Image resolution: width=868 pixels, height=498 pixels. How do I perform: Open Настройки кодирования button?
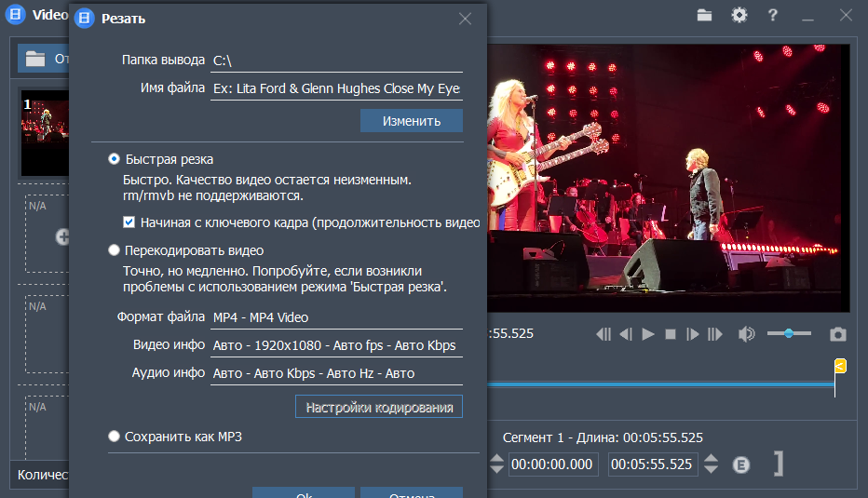(379, 407)
